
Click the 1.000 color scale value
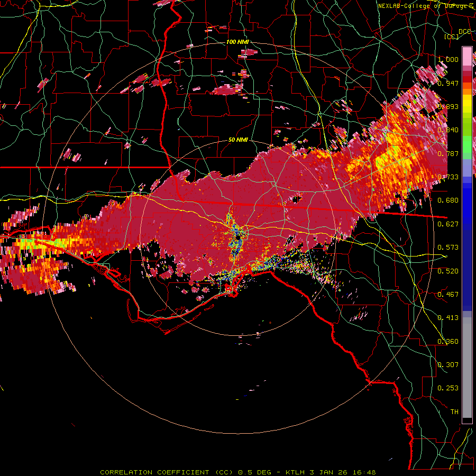click(448, 59)
